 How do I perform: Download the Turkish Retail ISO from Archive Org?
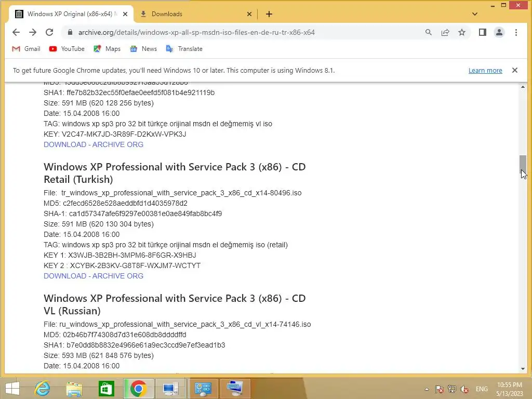94,276
